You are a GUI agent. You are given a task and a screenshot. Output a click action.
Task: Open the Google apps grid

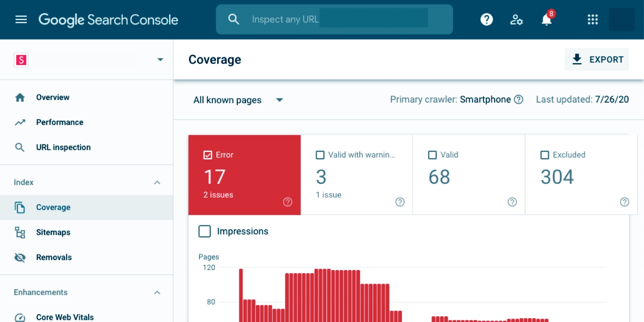[592, 20]
